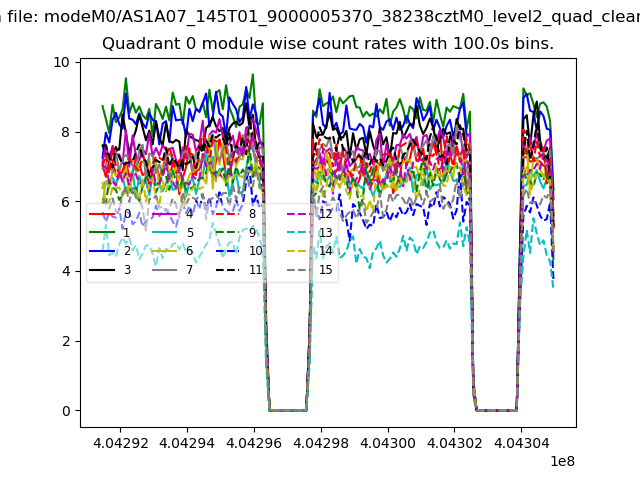The height and width of the screenshot is (480, 640).
Task: Select the blue legend entry for module 2
Action: point(104,251)
